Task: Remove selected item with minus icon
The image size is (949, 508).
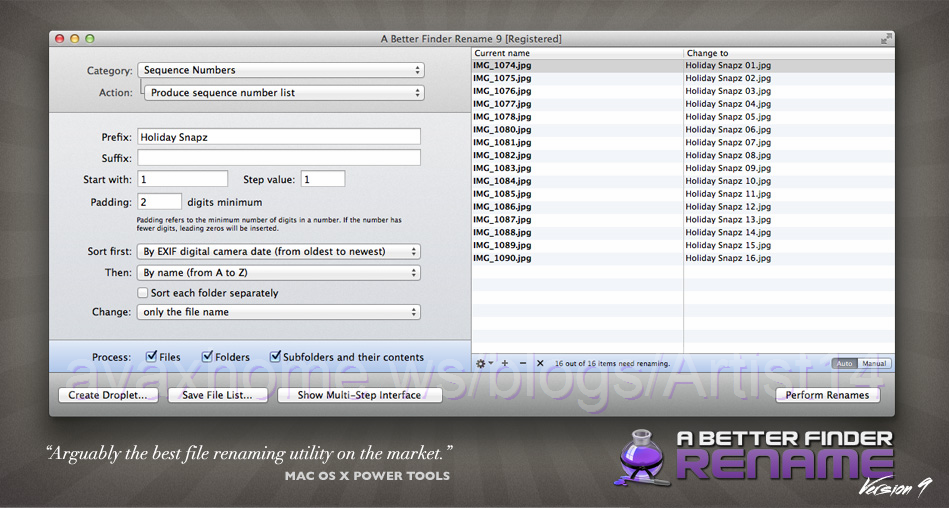Action: 523,363
